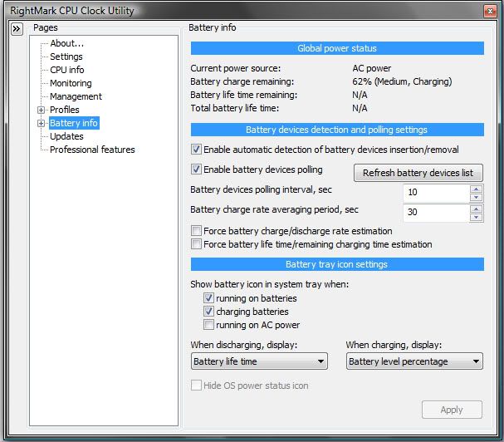Viewport: 504px width, 442px height.
Task: Open the When charging display dropdown
Action: click(x=414, y=361)
